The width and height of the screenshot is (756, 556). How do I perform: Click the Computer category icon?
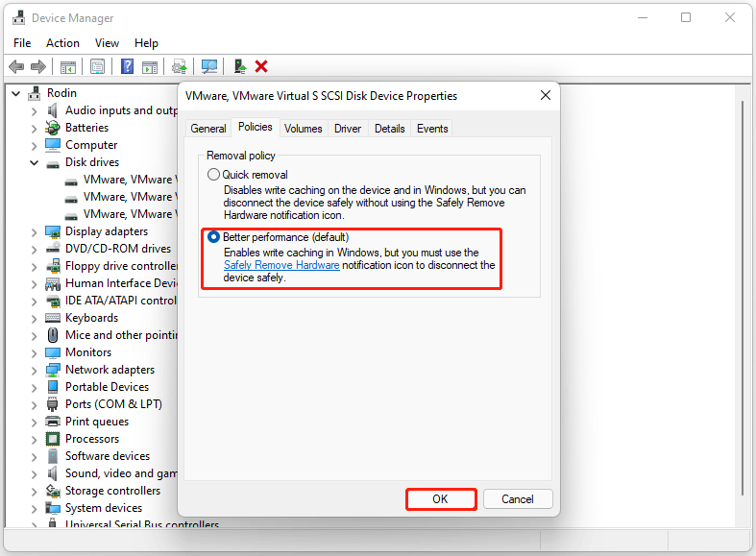(53, 145)
